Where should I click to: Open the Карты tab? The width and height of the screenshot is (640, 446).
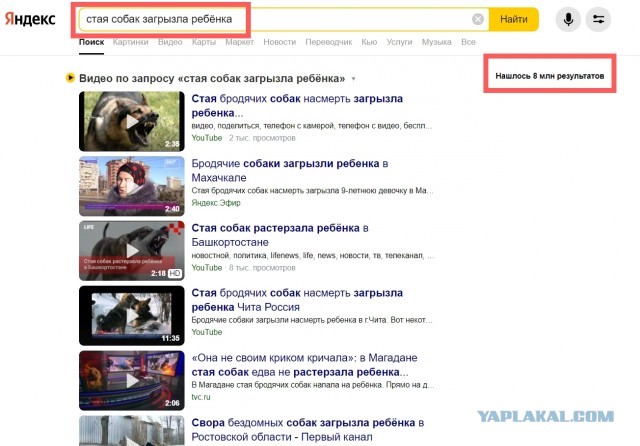(204, 42)
